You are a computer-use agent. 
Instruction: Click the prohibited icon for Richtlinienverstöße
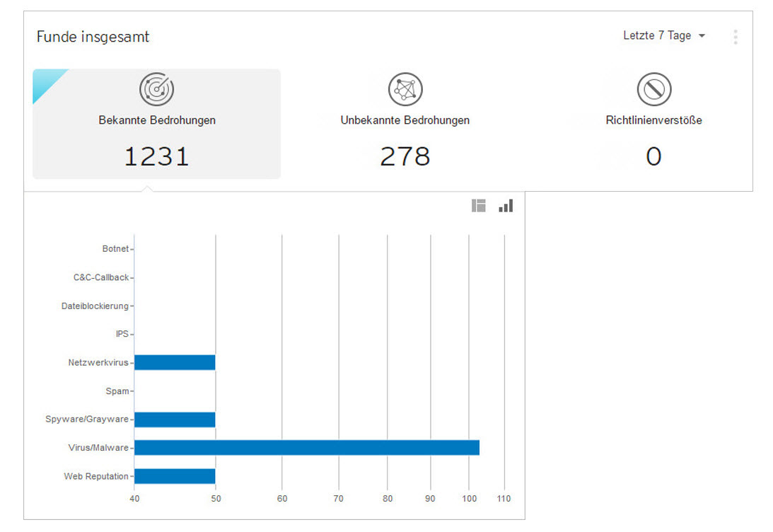point(653,90)
